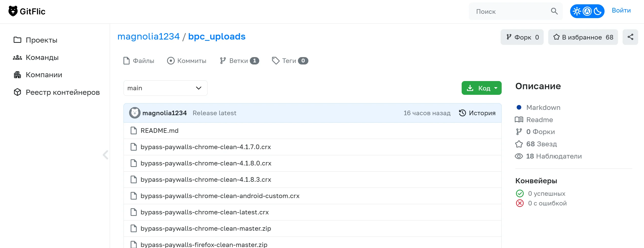This screenshot has width=644, height=248.
Task: Open the 18 Наблюдатели watchers link
Action: 554,156
